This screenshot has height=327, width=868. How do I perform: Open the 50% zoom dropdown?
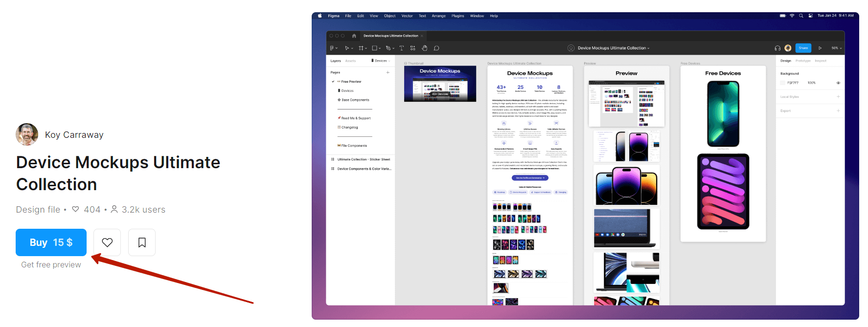[837, 48]
